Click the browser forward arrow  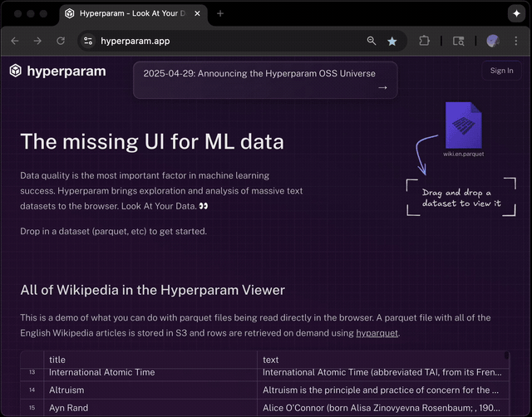point(37,41)
